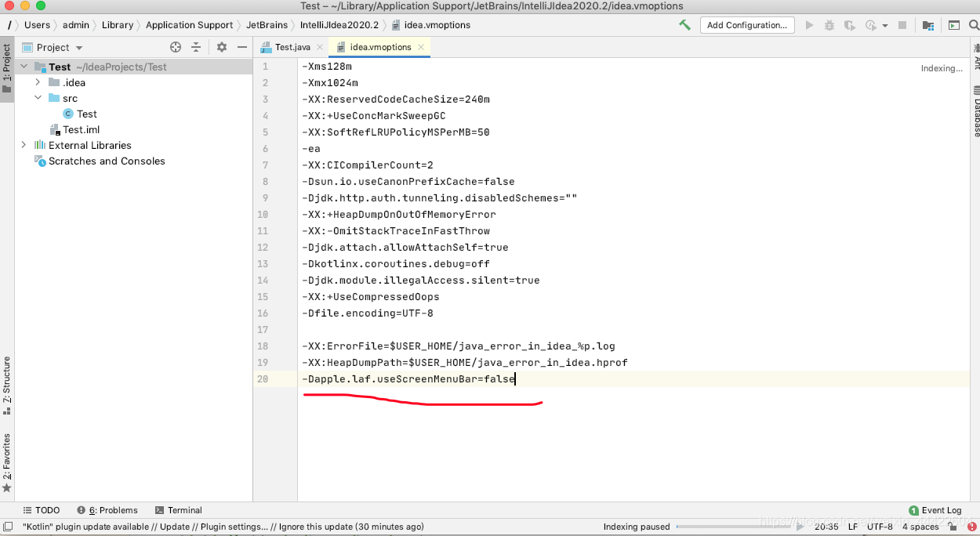Click the Profiler run icon
The height and width of the screenshot is (536, 980).
[870, 25]
